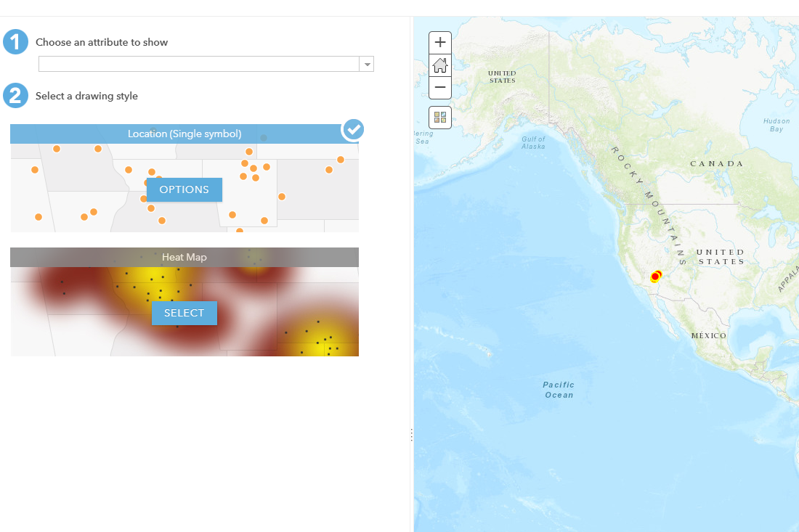Click the Pacific Ocean label on map
799x532 pixels.
[x=559, y=390]
